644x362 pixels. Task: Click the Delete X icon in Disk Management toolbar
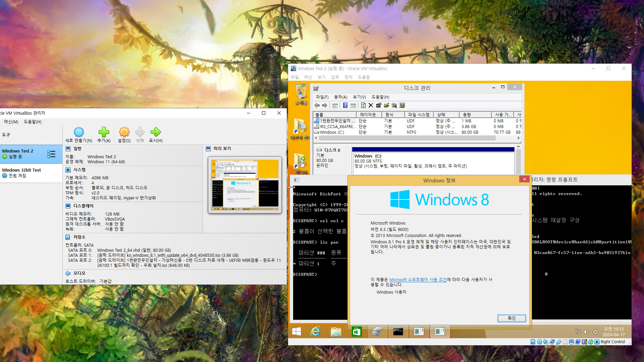coord(371,106)
